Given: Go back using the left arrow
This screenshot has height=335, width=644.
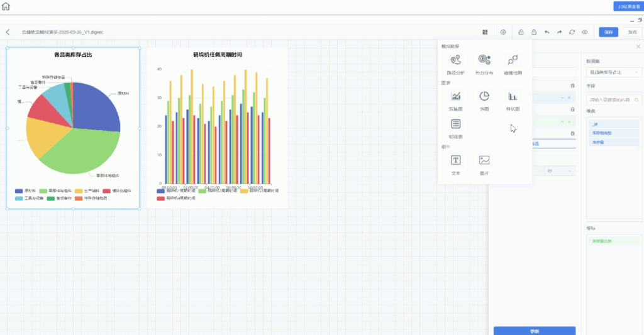Looking at the screenshot, I should coord(8,32).
